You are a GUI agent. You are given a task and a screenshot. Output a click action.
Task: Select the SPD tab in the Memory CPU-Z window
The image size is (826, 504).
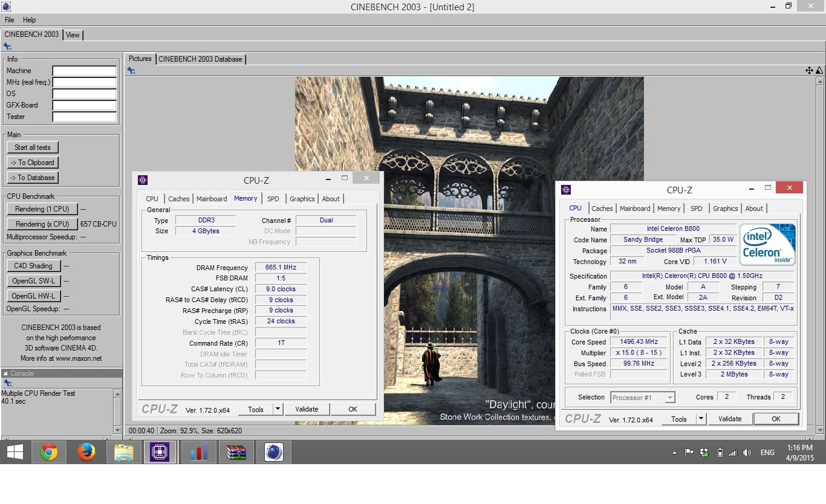273,199
